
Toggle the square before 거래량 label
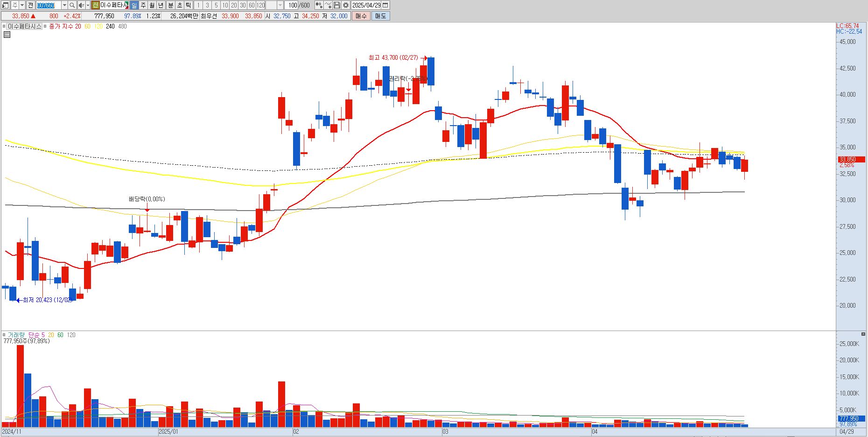click(x=4, y=335)
